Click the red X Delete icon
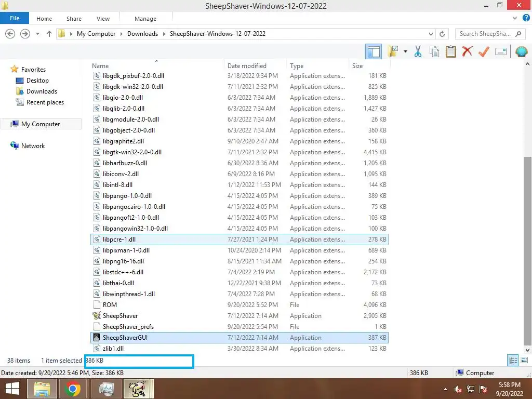The image size is (532, 399). coord(467,51)
